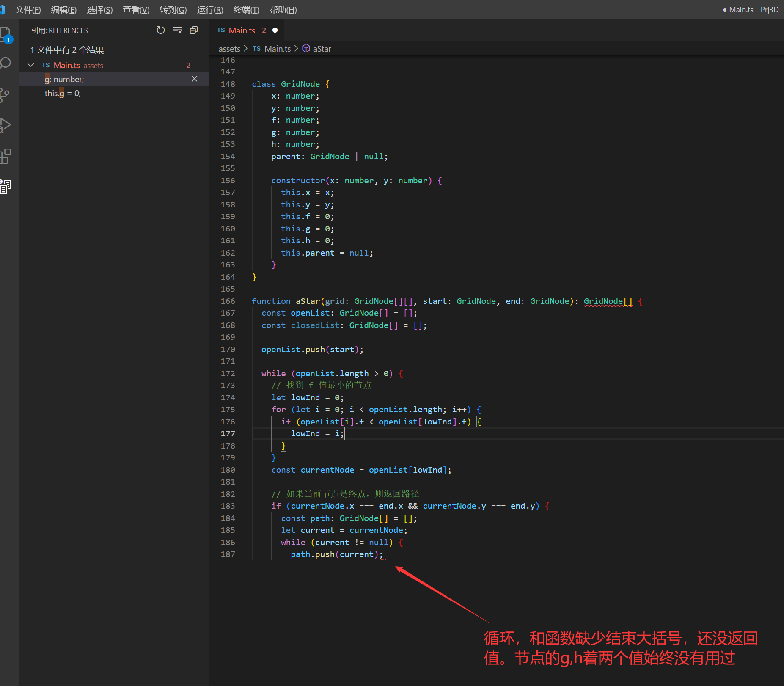Click the error-underlined GridNode[] return type

(608, 301)
